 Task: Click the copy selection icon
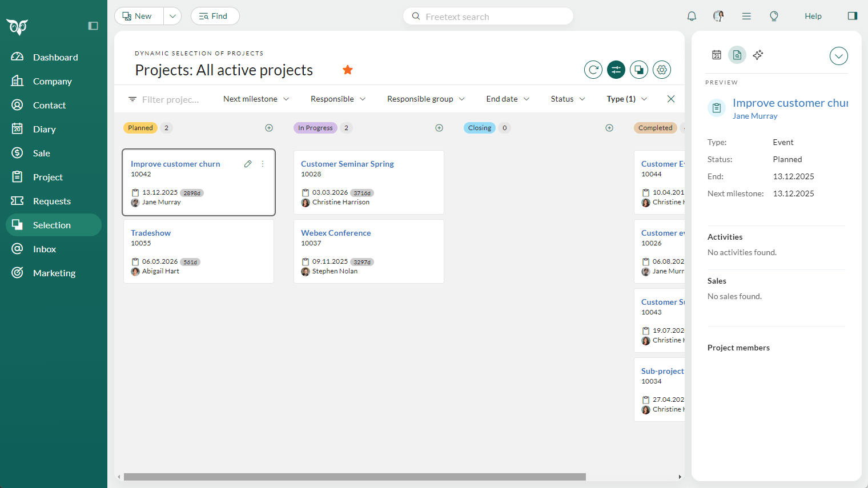(x=638, y=69)
